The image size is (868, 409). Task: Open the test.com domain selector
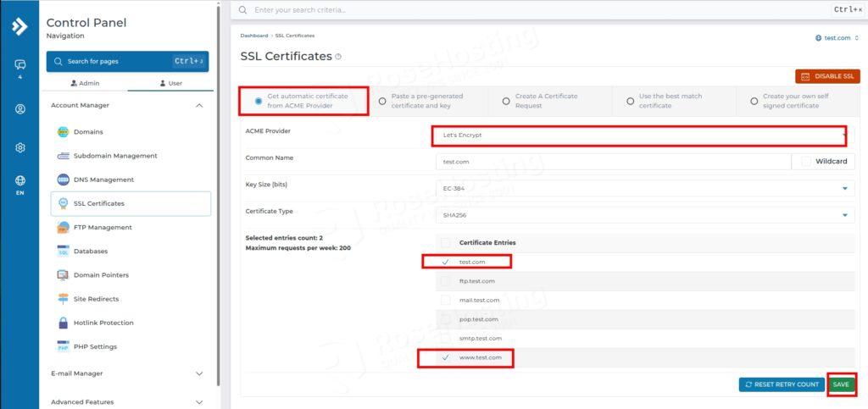tap(837, 38)
